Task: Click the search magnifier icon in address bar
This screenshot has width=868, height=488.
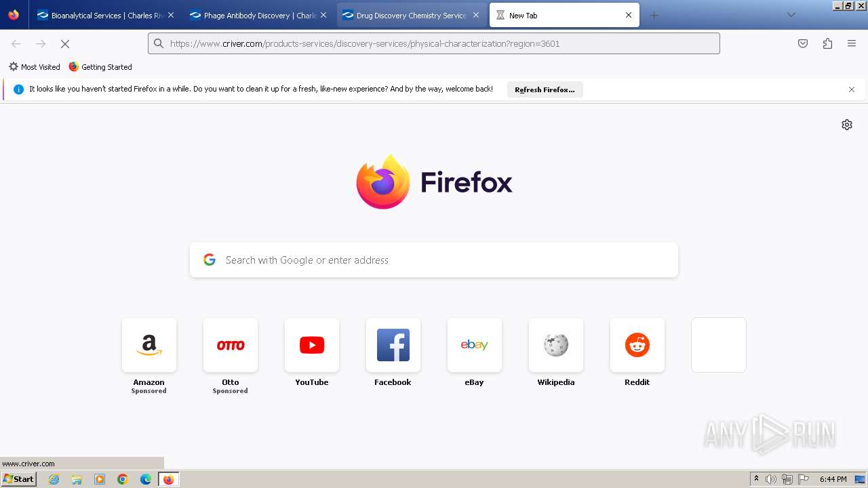Action: point(159,43)
